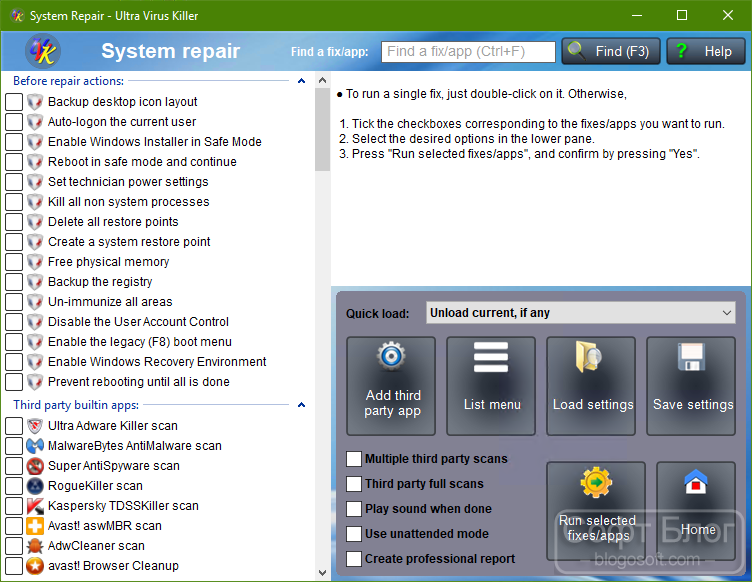Check Create professional report option
Image resolution: width=752 pixels, height=582 pixels.
point(354,559)
